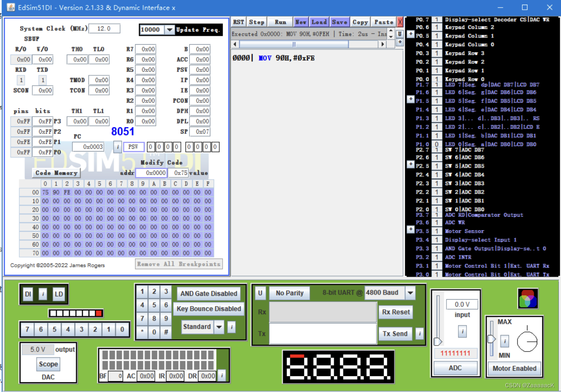561x392 pixels.
Task: Click the Copy toolbar button
Action: pos(360,22)
